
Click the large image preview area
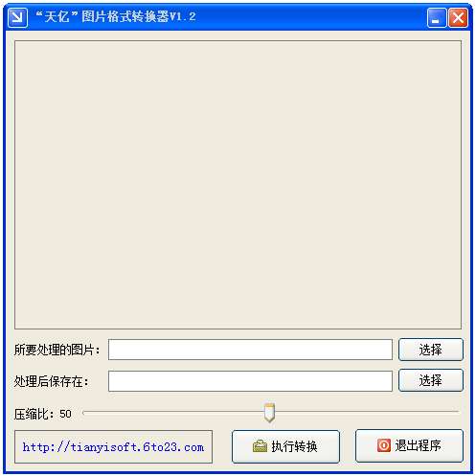(238, 185)
